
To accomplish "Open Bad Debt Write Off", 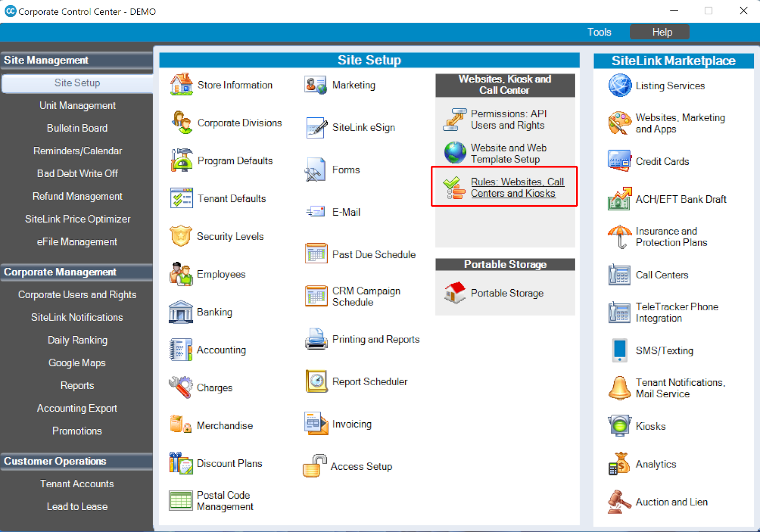I will coord(77,174).
